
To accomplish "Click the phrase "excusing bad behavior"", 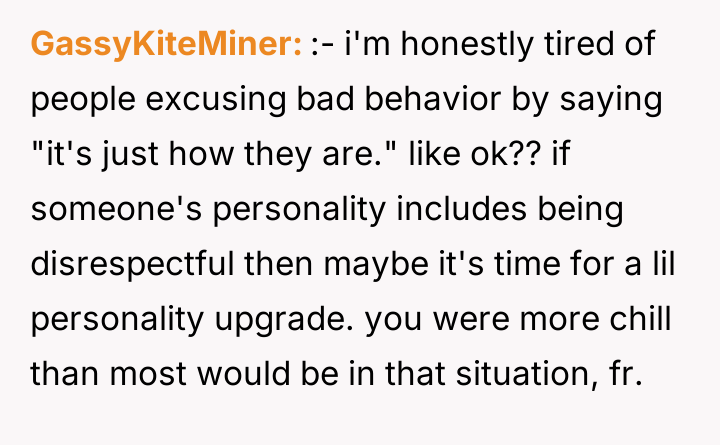I will 280,99.
